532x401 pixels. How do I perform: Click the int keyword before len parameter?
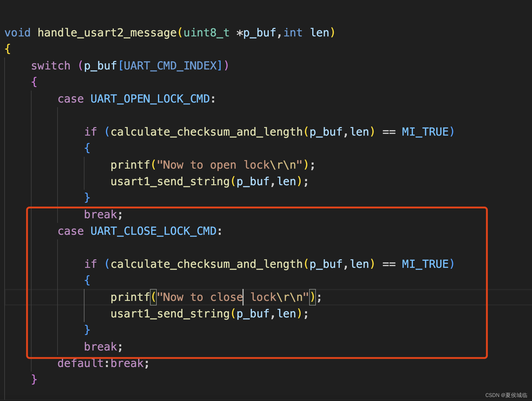tap(293, 33)
